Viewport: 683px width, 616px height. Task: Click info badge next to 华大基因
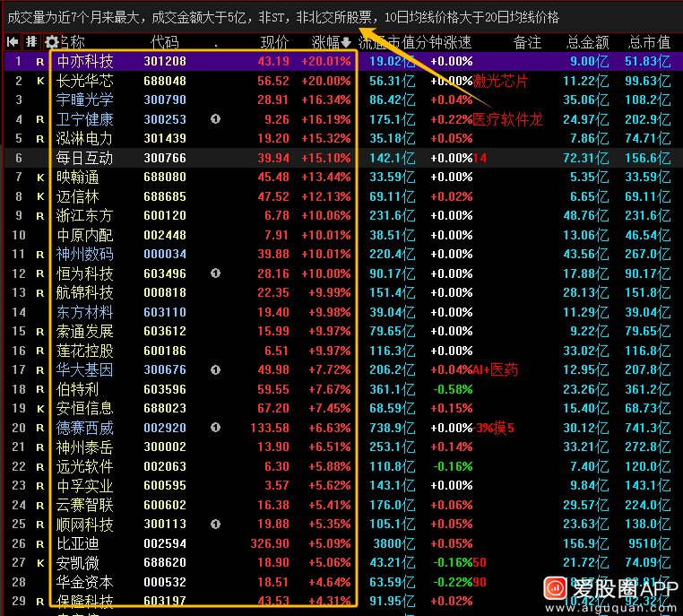215,369
